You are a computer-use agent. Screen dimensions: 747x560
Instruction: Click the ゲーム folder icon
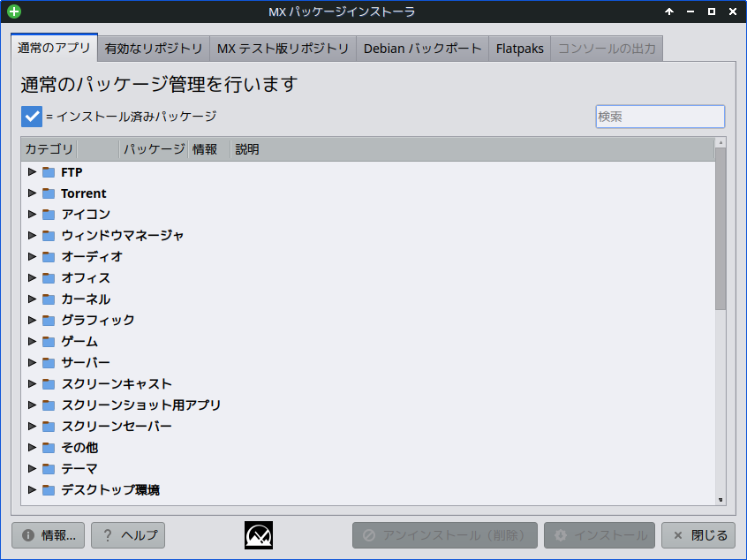click(49, 342)
